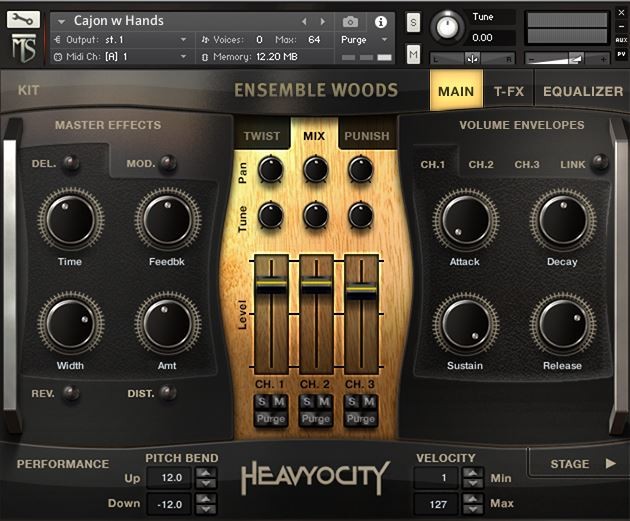Select CH.3 envelope tab

pos(527,165)
